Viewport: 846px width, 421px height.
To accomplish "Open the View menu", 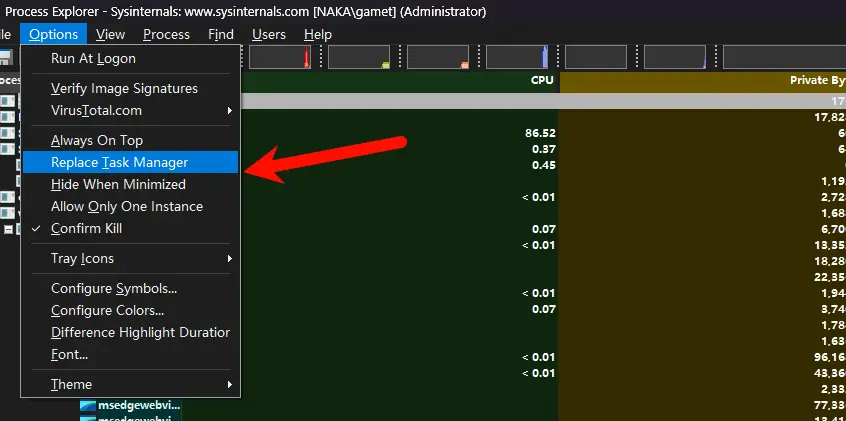I will [110, 34].
